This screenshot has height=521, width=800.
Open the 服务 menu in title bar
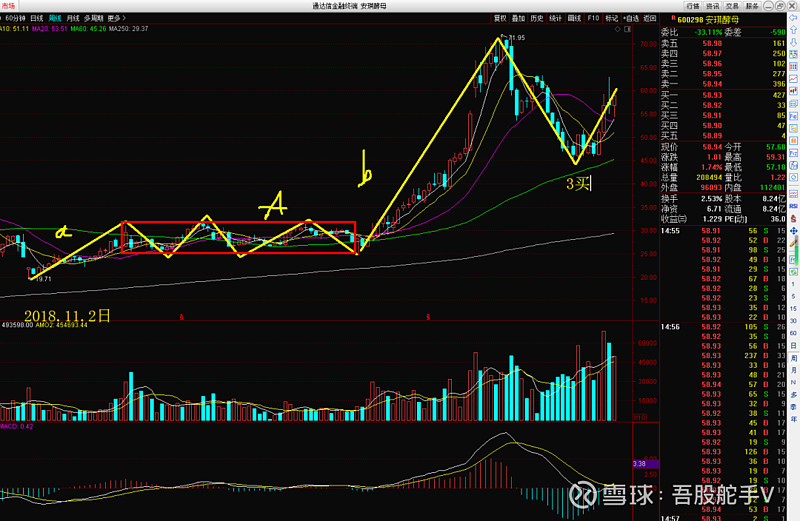click(752, 6)
